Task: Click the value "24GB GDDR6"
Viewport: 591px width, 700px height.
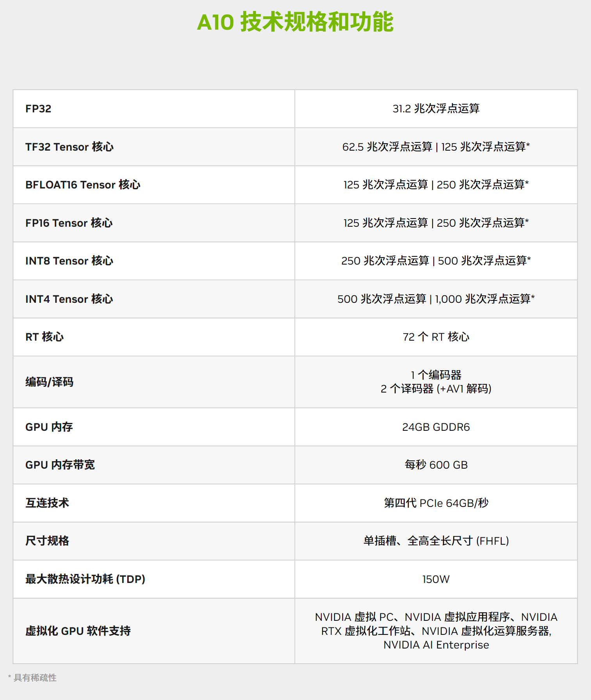Action: pos(436,427)
